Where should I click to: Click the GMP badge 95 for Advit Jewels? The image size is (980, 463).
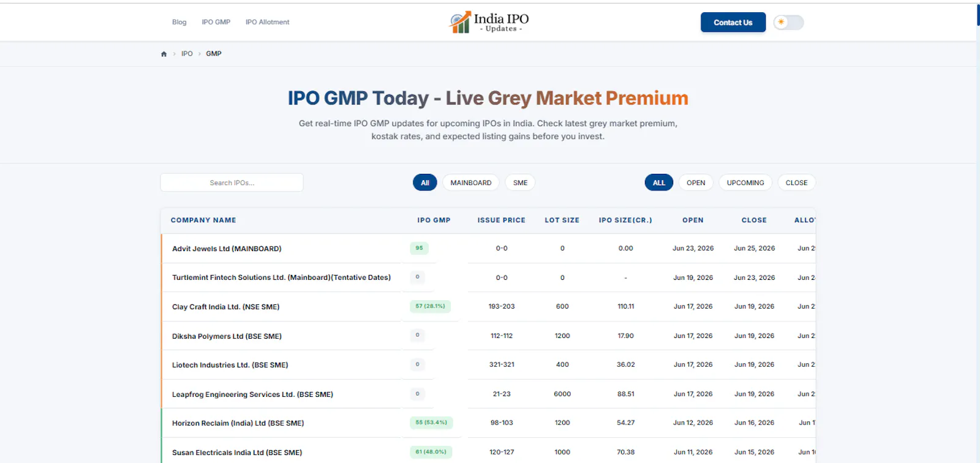pos(419,248)
